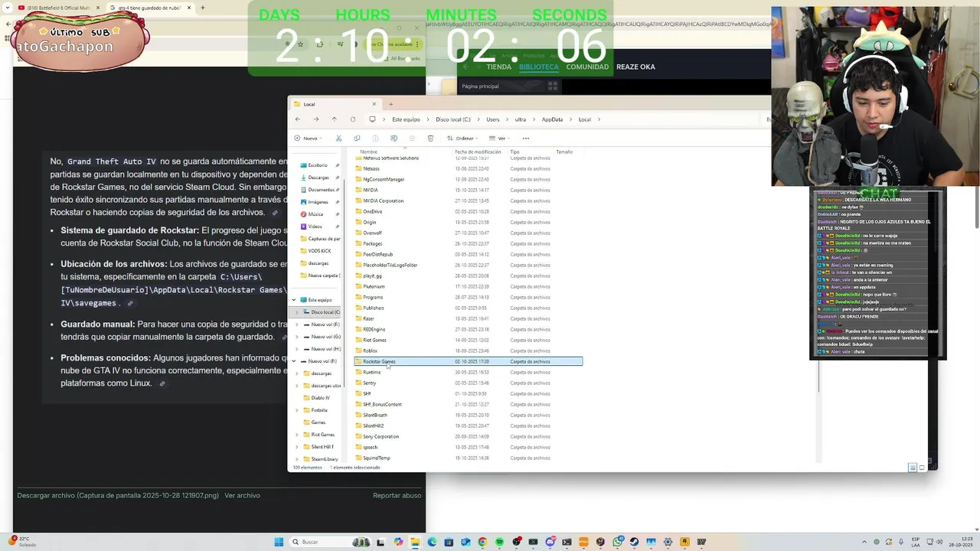Select the Overwolf folder
Viewport: 980px width, 551px height.
[x=372, y=233]
